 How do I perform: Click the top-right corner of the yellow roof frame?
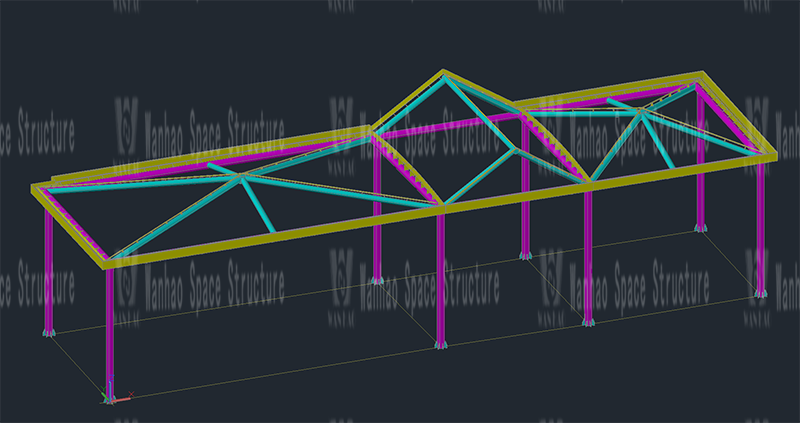[700, 77]
